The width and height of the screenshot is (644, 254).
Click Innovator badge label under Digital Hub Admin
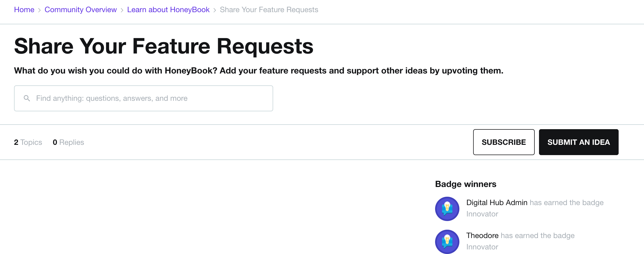click(x=482, y=214)
